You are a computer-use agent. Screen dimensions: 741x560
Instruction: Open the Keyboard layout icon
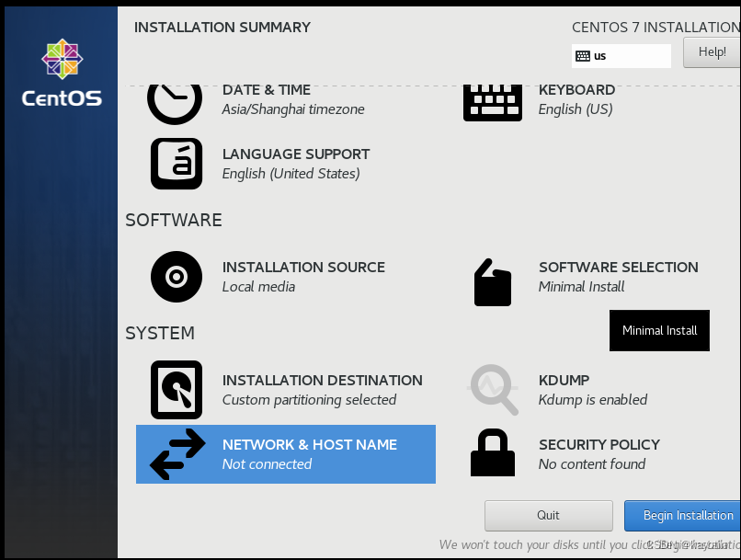(x=493, y=103)
